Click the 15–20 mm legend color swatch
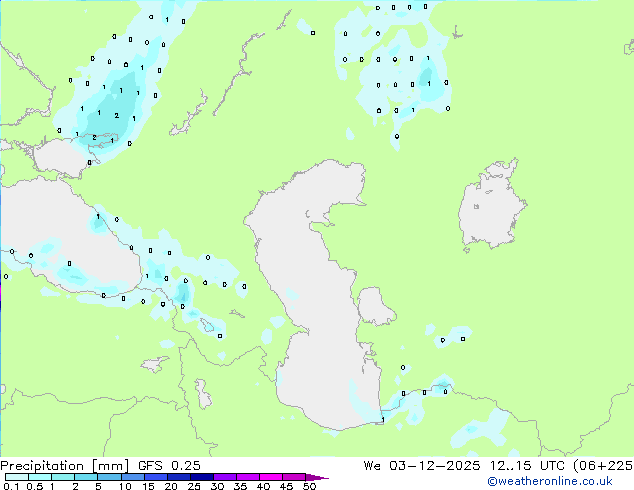 156,477
